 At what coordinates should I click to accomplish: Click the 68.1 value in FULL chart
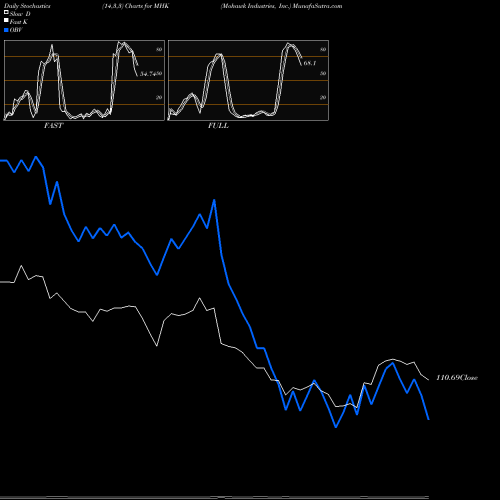coord(310,63)
